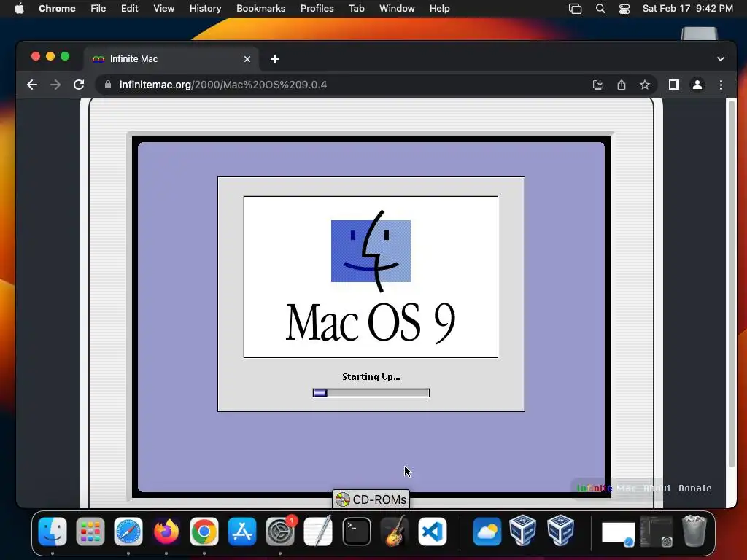Open the Window menu

pyautogui.click(x=397, y=9)
